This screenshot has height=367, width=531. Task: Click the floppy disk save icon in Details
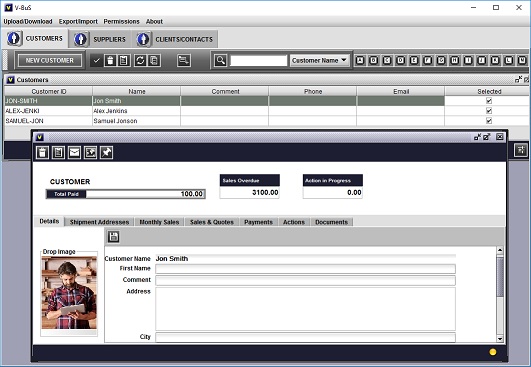114,237
